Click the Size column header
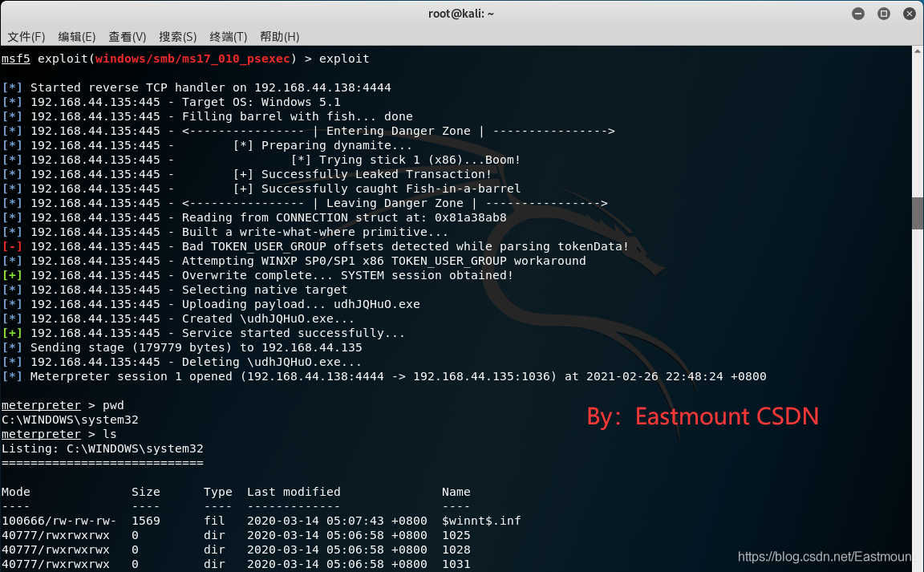924x572 pixels. 145,492
